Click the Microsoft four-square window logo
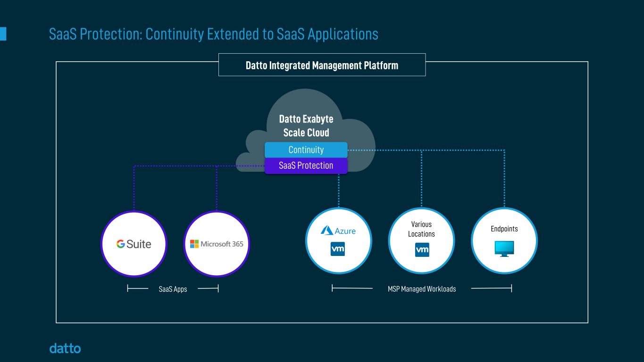The image size is (644, 362). click(x=194, y=244)
